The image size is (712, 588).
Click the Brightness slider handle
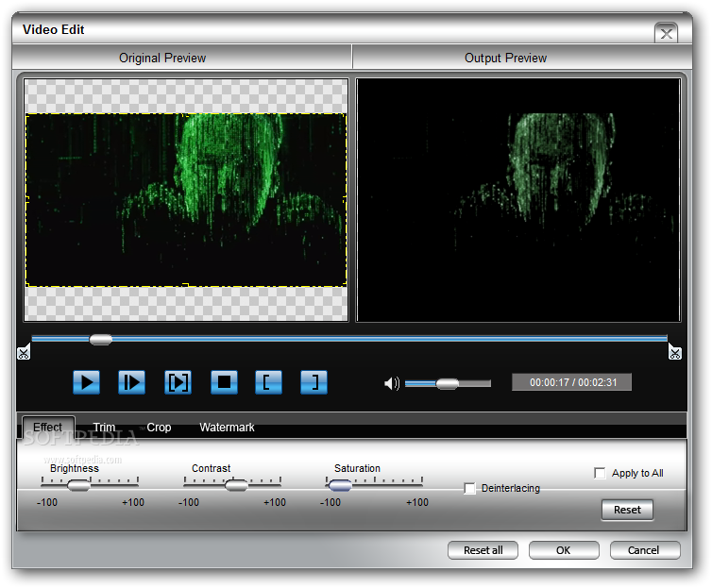tap(78, 485)
